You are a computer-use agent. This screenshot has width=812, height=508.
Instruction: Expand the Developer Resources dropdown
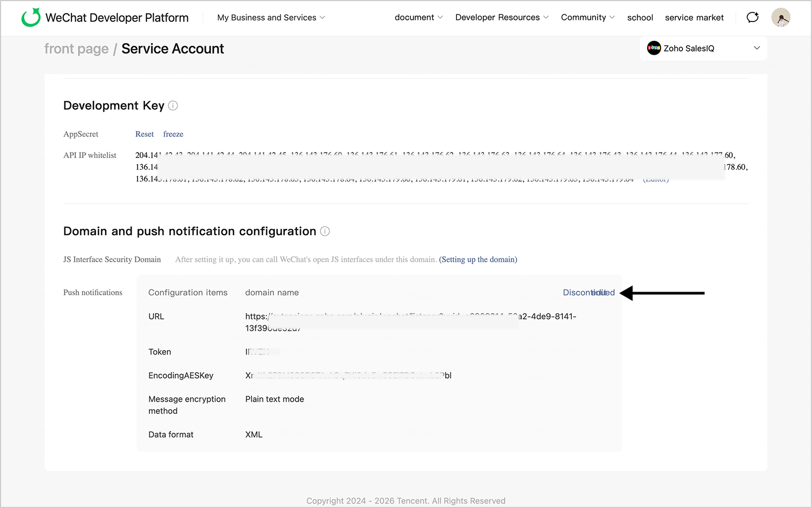point(502,18)
